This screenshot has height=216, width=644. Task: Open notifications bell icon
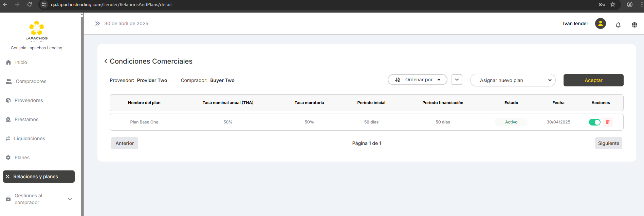(618, 24)
